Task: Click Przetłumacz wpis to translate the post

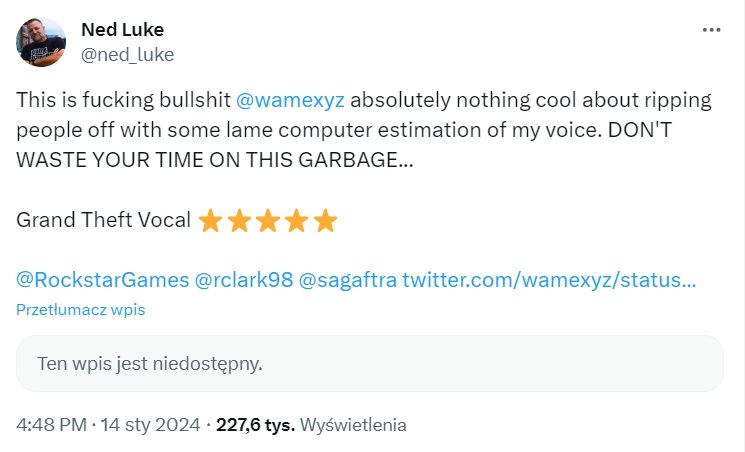Action: pos(81,310)
